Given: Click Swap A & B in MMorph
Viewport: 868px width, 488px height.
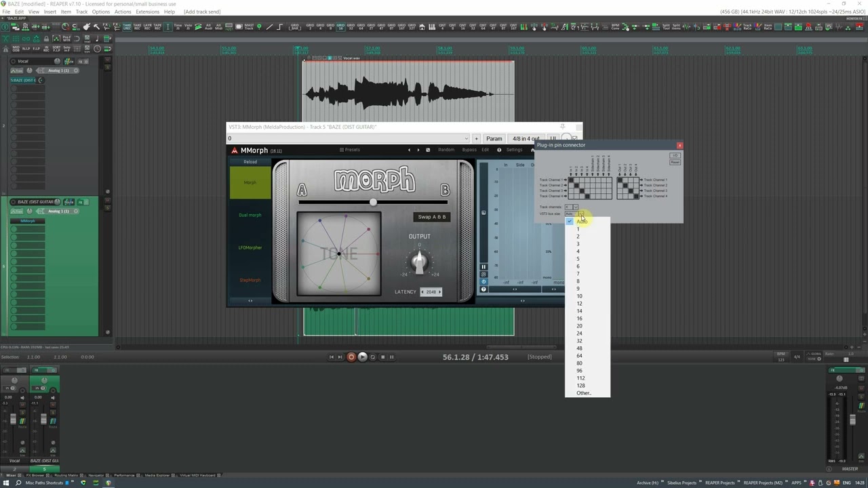Looking at the screenshot, I should pos(432,217).
